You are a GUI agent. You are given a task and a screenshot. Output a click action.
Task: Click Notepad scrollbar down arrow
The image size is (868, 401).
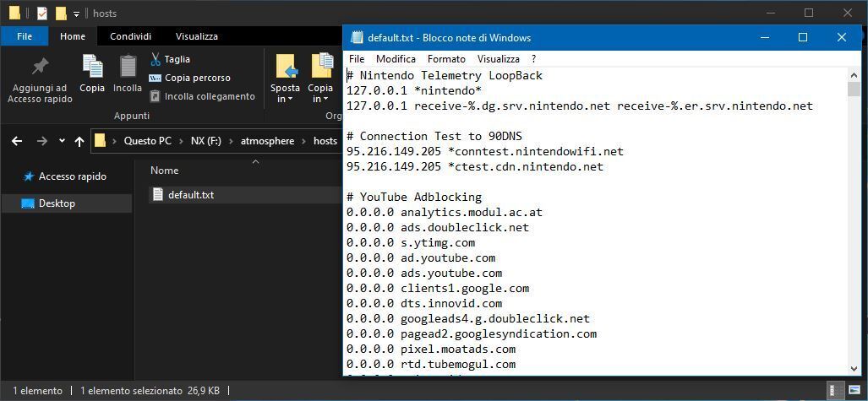coord(853,368)
